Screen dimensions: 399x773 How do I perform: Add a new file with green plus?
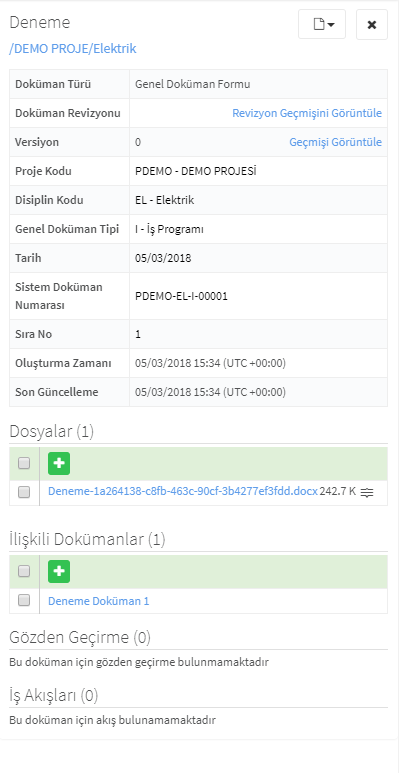point(59,463)
